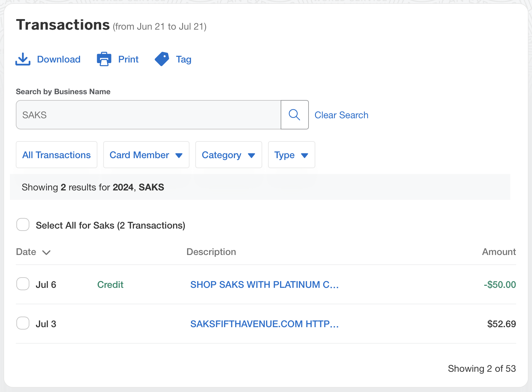The width and height of the screenshot is (532, 392).
Task: Check the Jul 3 transaction checkbox
Action: (x=23, y=323)
